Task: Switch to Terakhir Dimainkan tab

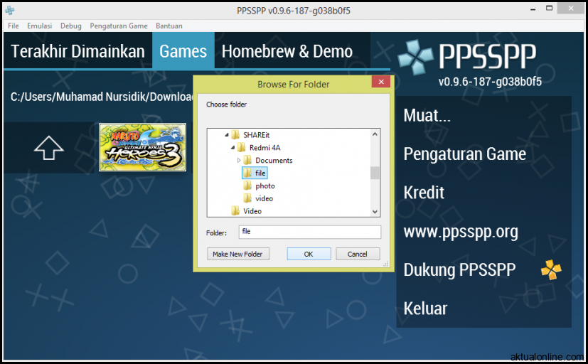Action: 77,51
